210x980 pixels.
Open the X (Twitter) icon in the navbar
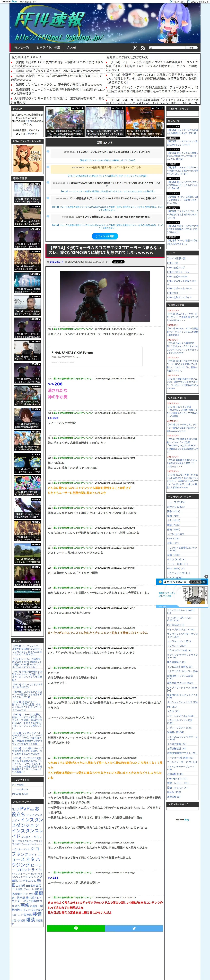point(135,48)
